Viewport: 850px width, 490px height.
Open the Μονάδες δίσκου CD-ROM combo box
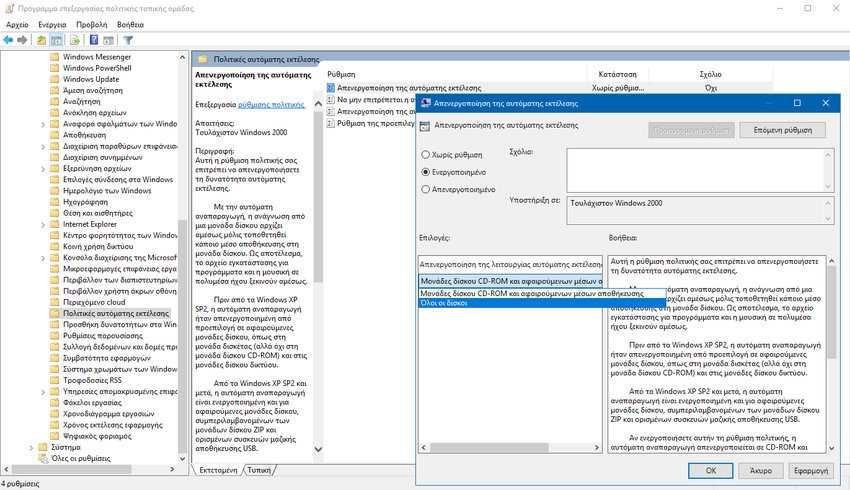(511, 281)
